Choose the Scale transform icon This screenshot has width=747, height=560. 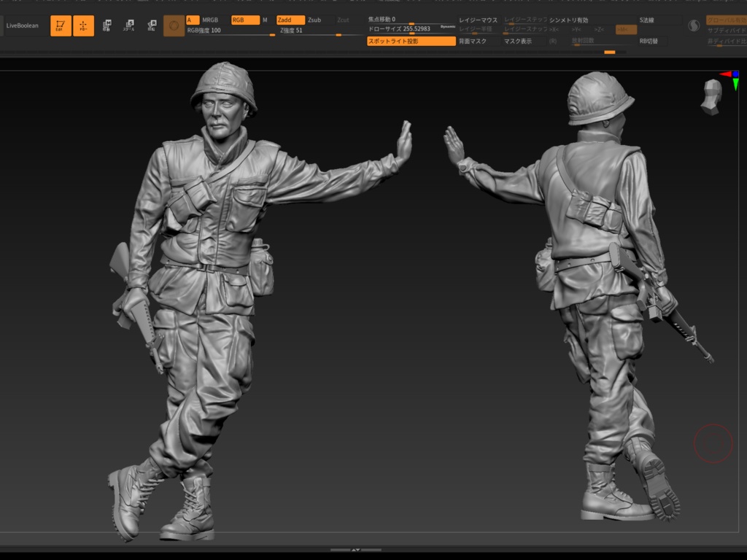click(129, 26)
